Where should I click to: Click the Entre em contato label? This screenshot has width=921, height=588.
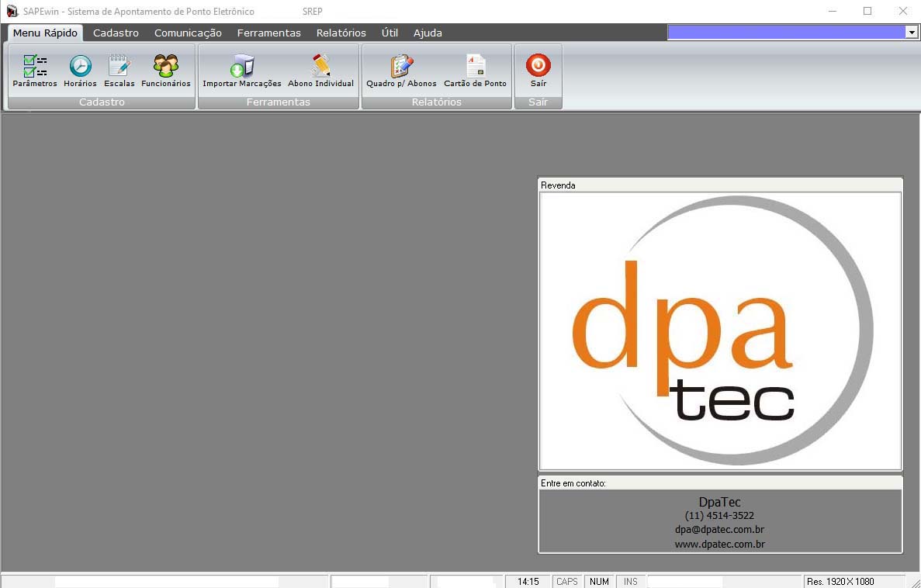click(x=573, y=483)
